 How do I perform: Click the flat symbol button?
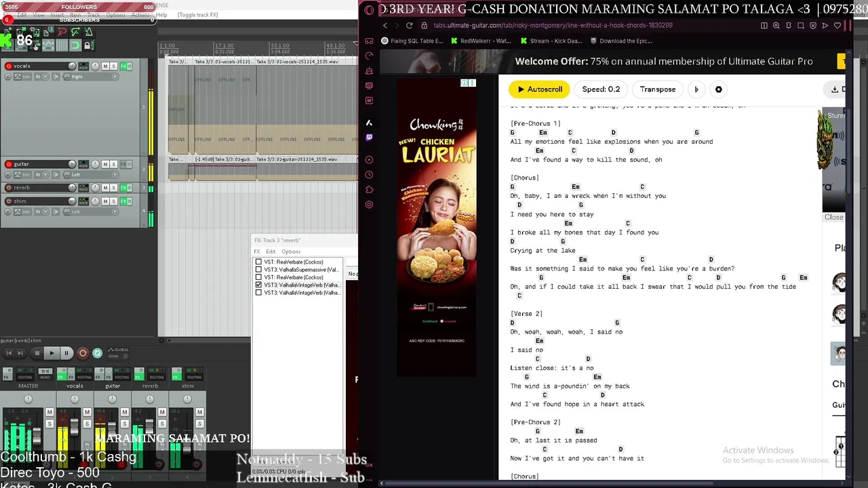click(696, 89)
